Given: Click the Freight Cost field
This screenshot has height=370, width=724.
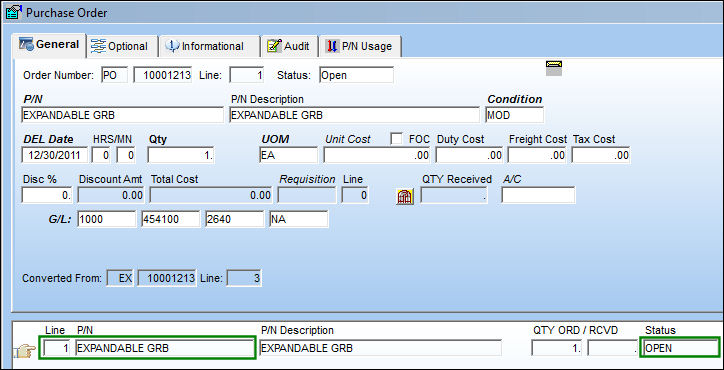Looking at the screenshot, I should [537, 155].
